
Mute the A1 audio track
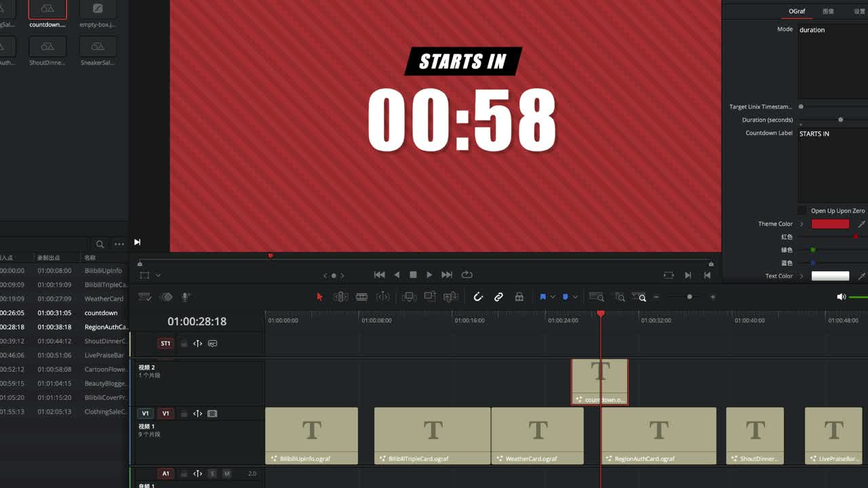pyautogui.click(x=226, y=474)
